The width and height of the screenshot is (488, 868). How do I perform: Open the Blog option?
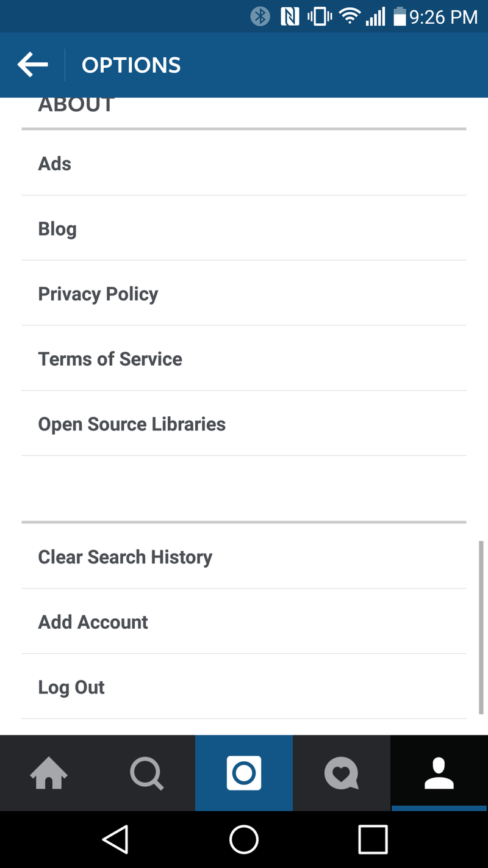click(x=244, y=228)
